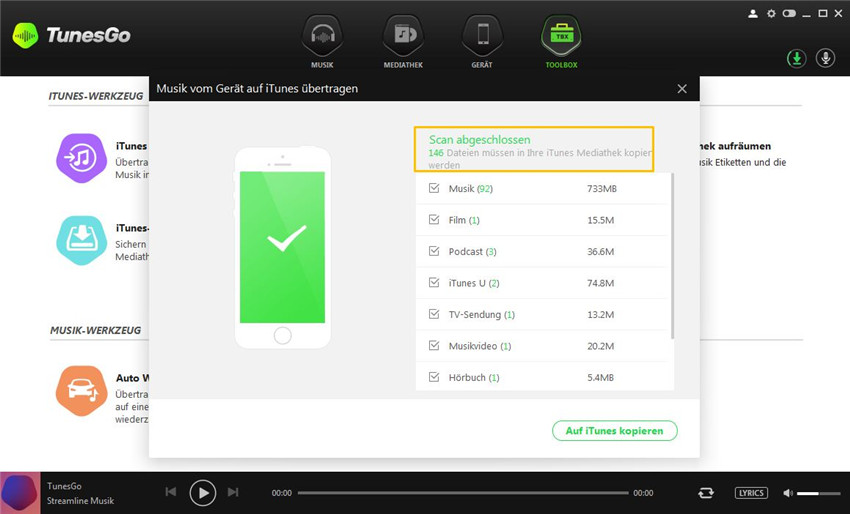Screen dimensions: 850x514
Task: Click the phone illustration with checkmark
Action: 282,247
